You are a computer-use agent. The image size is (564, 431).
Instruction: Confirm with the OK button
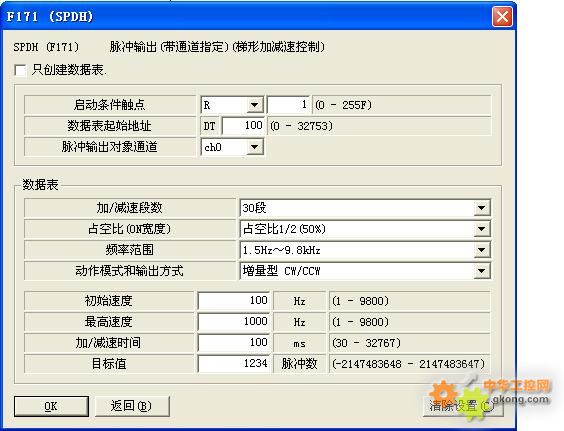[x=51, y=406]
